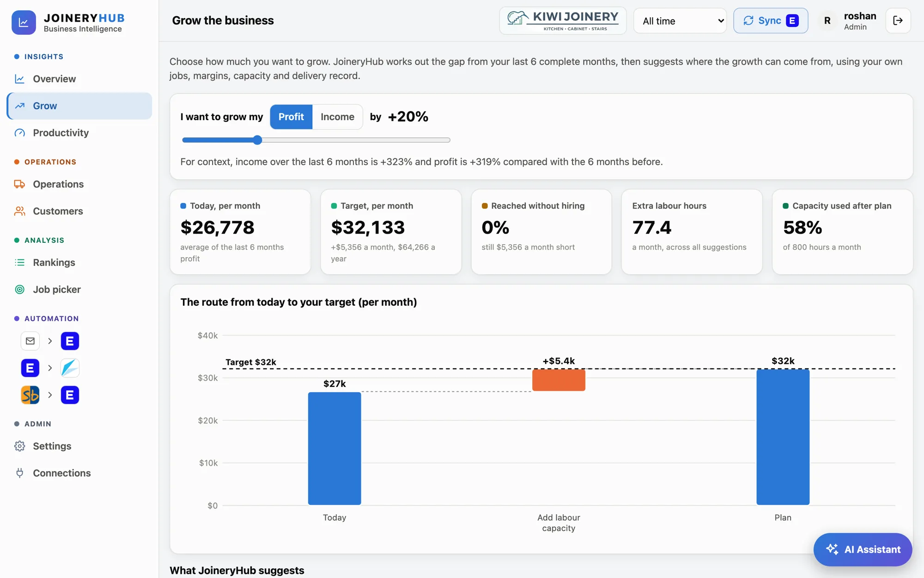Viewport: 924px width, 578px height.
Task: Open the Overview page
Action: tap(79, 79)
